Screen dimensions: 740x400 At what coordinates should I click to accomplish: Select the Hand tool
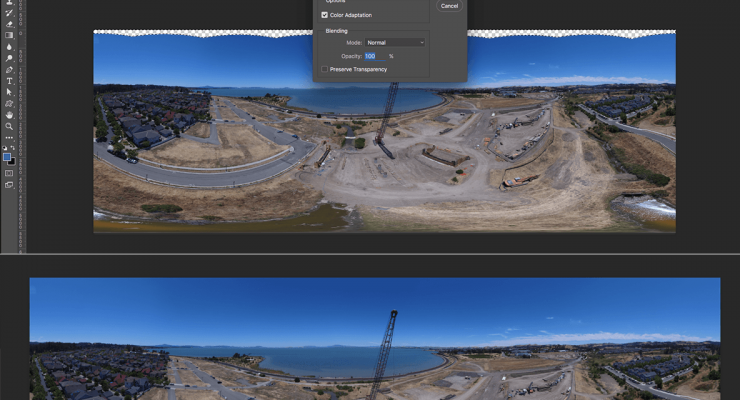(9, 115)
